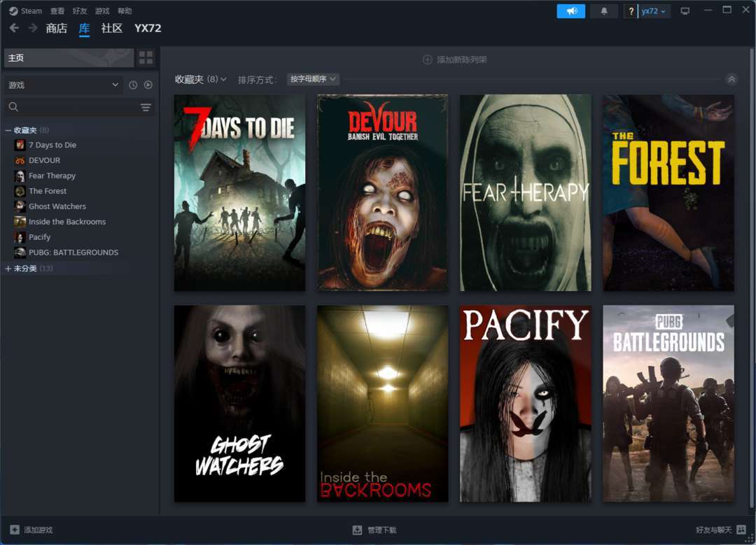756x545 pixels.
Task: Open friends and chat icon
Action: point(741,530)
